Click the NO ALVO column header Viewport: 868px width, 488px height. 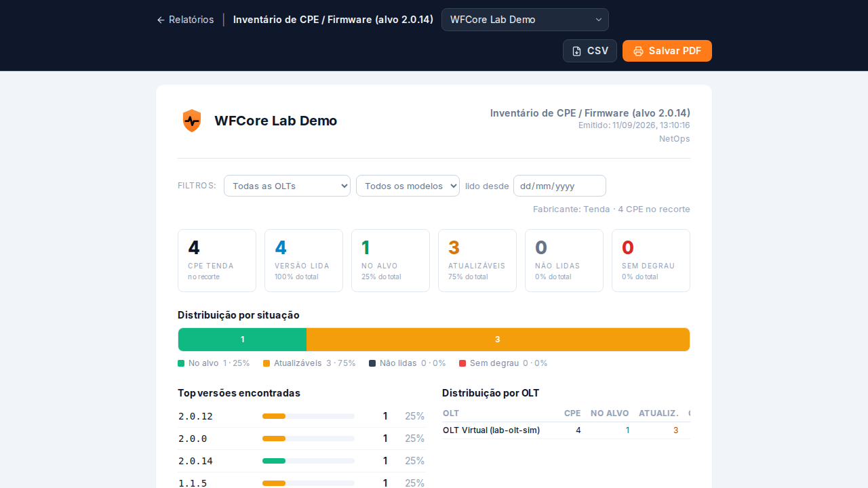(610, 413)
